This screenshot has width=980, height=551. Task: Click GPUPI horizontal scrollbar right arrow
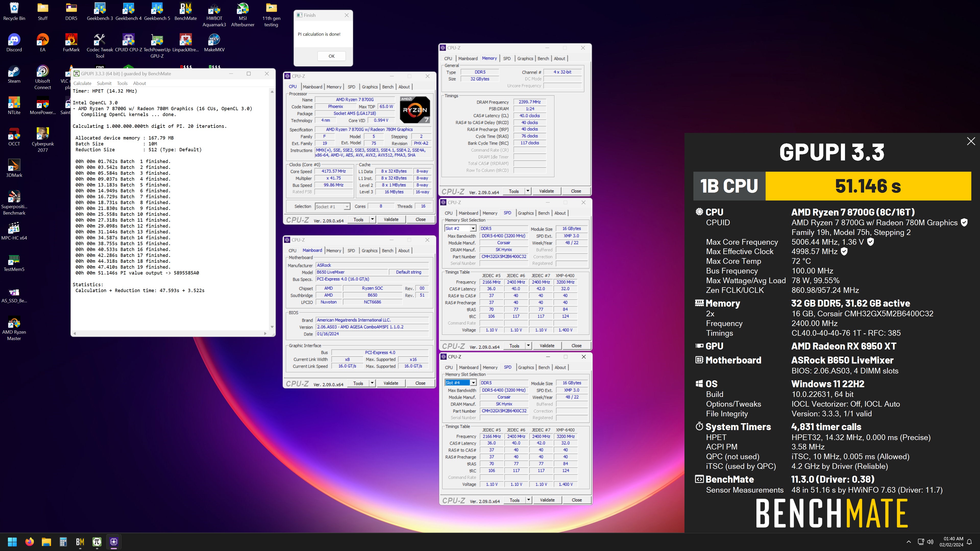pyautogui.click(x=265, y=333)
